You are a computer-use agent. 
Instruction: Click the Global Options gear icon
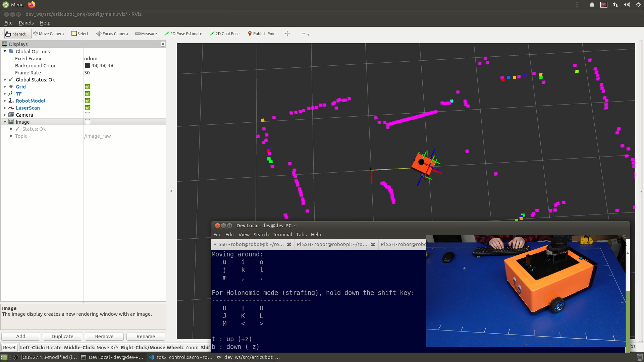pyautogui.click(x=11, y=51)
